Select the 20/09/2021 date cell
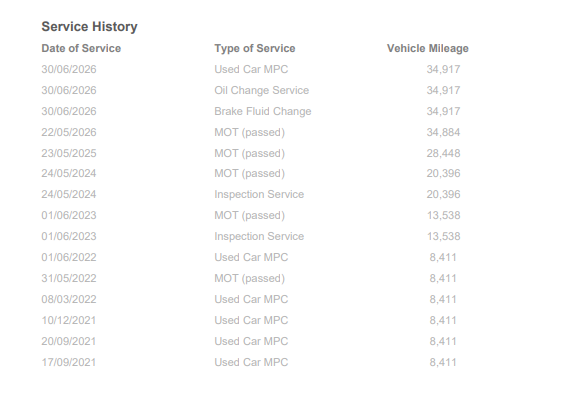Image resolution: width=573 pixels, height=402 pixels. tap(69, 341)
